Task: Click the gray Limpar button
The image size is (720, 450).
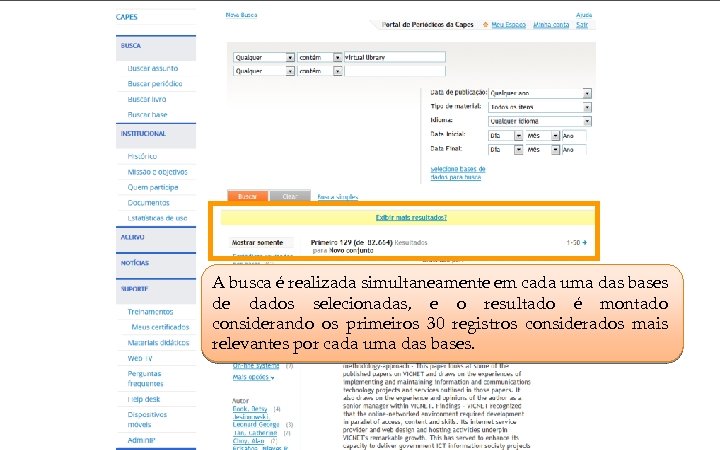Action: pyautogui.click(x=290, y=196)
